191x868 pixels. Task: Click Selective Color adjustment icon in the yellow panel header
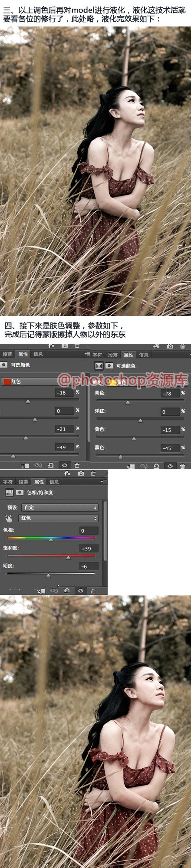tap(99, 365)
